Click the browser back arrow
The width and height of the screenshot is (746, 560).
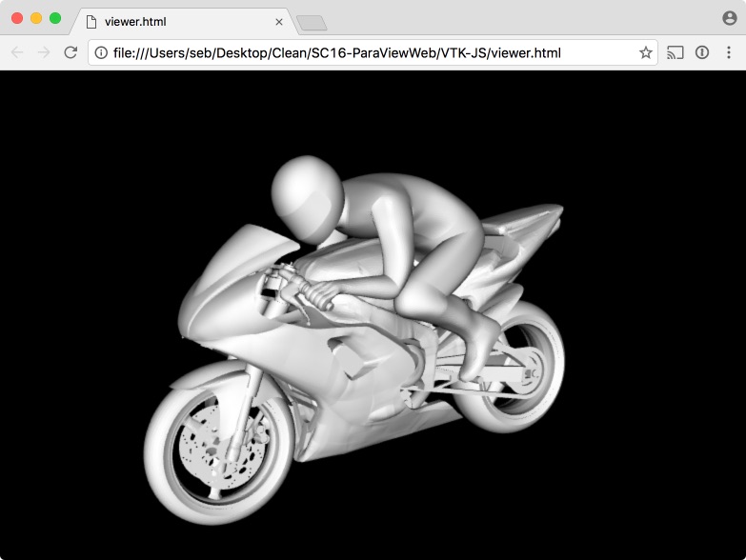point(17,52)
